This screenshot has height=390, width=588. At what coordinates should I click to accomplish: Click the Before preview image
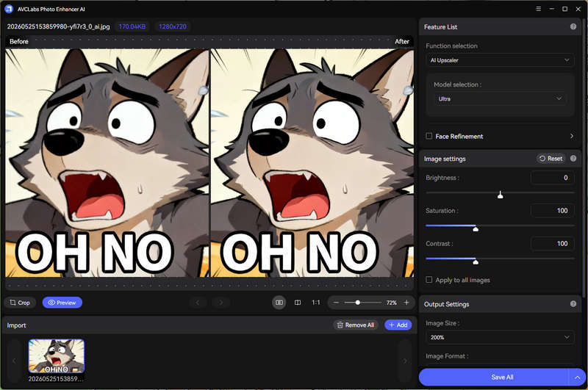107,163
